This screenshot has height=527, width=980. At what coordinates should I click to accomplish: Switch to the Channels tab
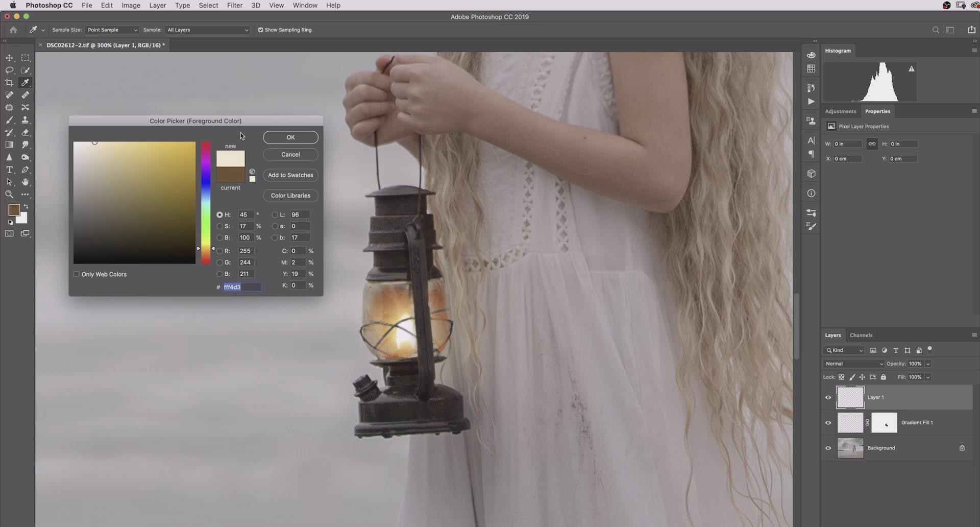(x=861, y=335)
